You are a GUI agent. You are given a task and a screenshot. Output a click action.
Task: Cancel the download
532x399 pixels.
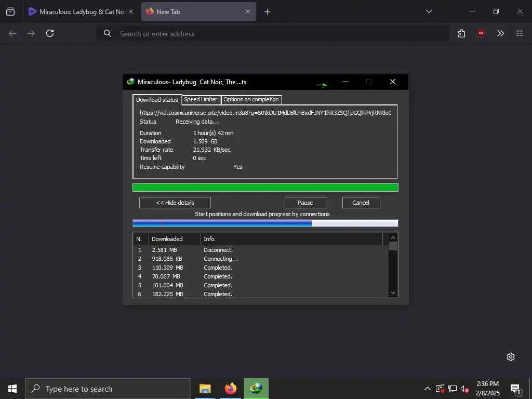361,203
